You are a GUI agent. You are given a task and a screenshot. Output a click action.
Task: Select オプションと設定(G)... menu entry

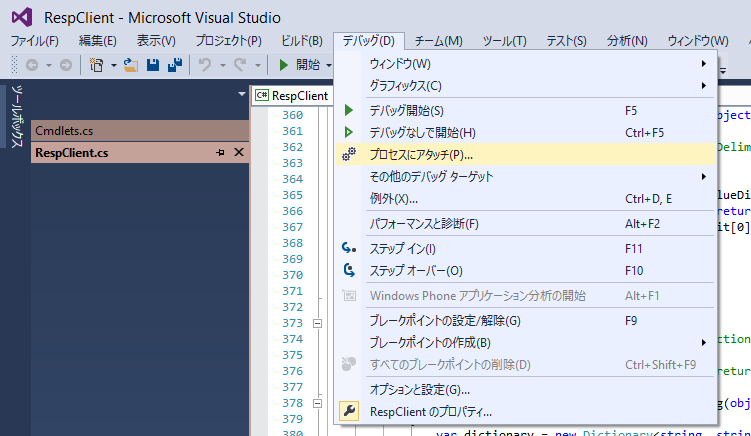click(525, 390)
